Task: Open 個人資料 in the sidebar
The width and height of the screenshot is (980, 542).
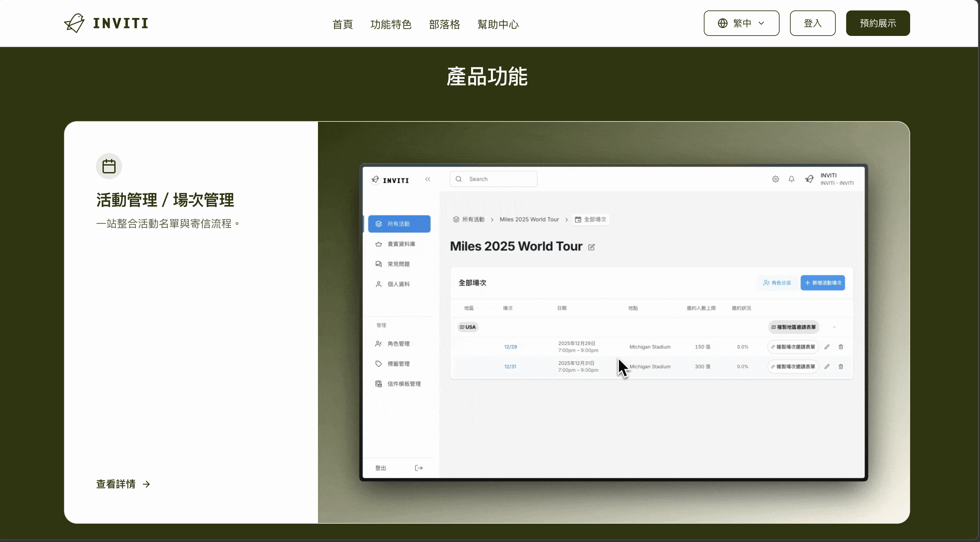Action: click(399, 284)
